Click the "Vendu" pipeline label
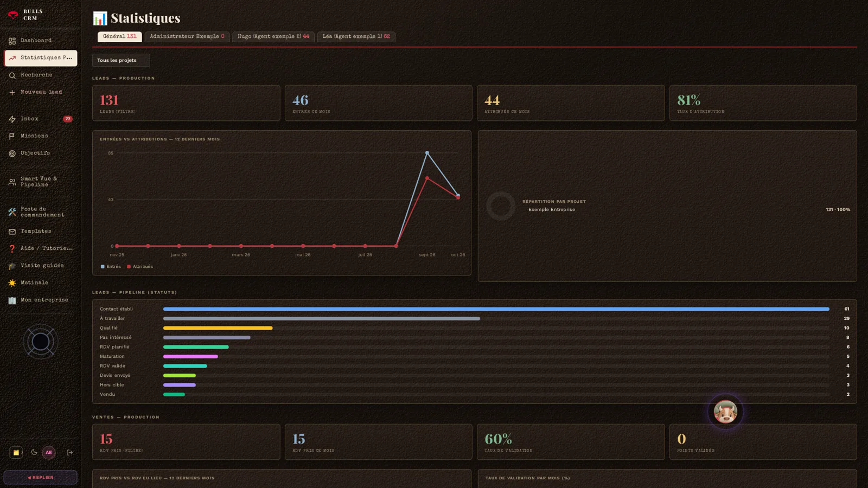The height and width of the screenshot is (488, 868). click(107, 394)
